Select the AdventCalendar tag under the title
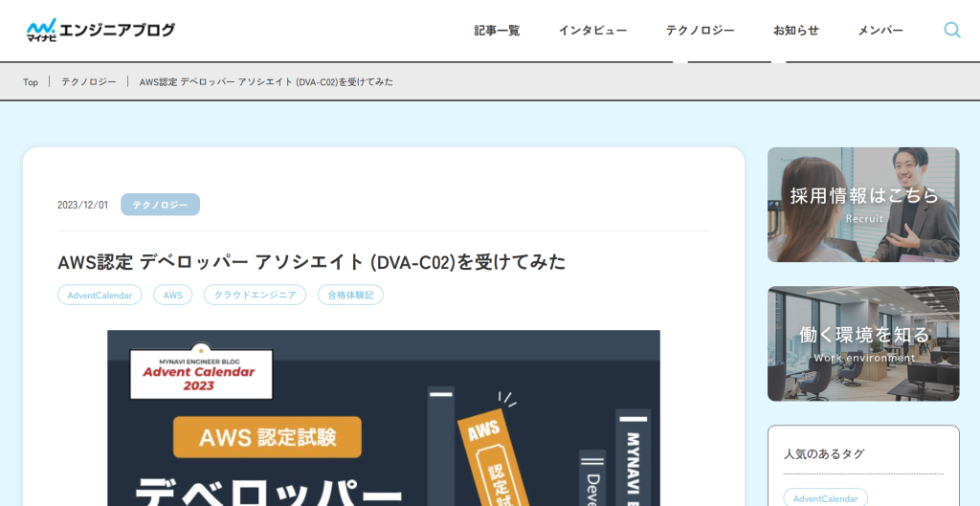 pos(100,295)
